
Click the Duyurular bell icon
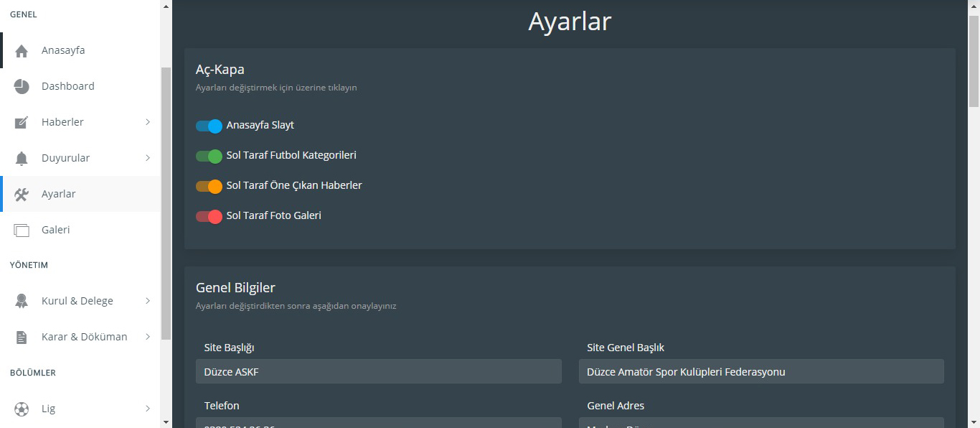coord(22,159)
